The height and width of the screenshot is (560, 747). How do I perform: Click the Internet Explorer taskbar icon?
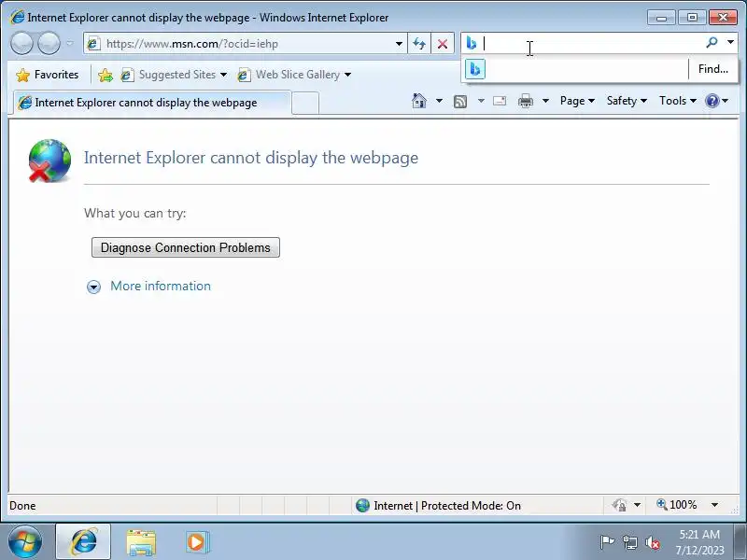83,541
